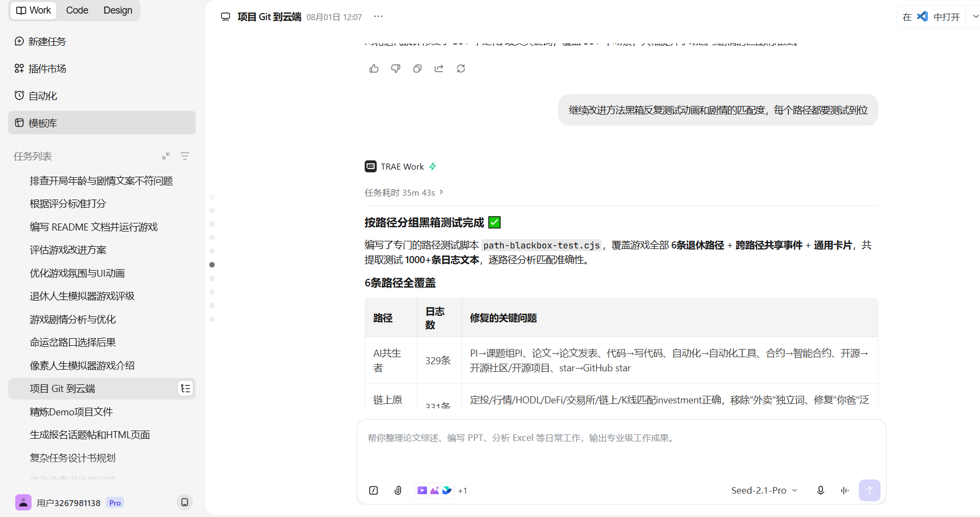
Task: Open the 自动化 automation page
Action: [102, 96]
